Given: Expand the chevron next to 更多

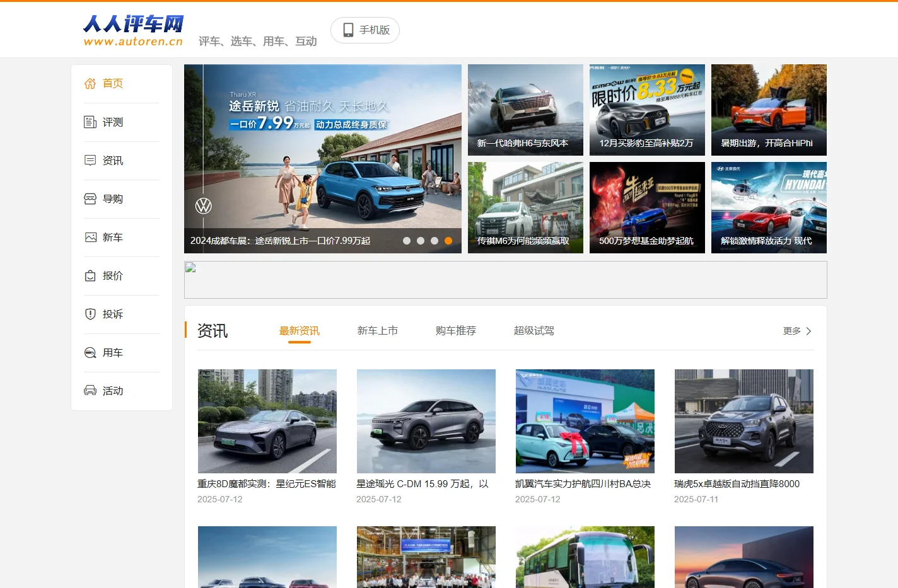Looking at the screenshot, I should 808,331.
